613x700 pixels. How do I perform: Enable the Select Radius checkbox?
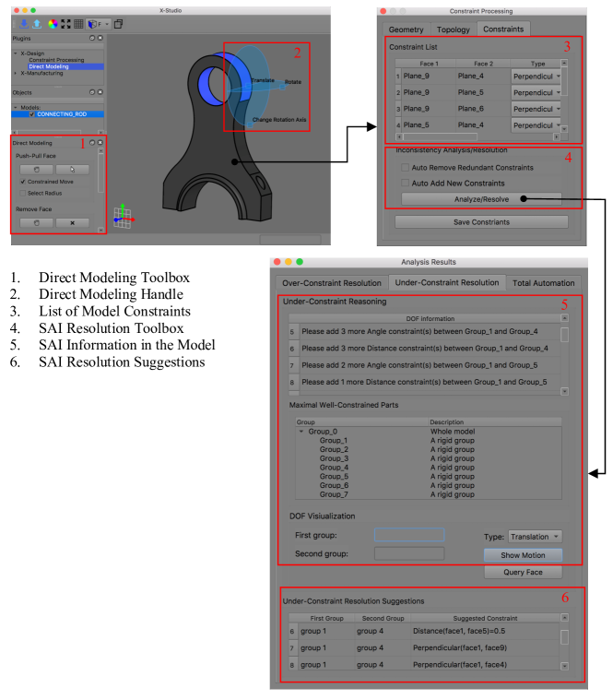23,194
